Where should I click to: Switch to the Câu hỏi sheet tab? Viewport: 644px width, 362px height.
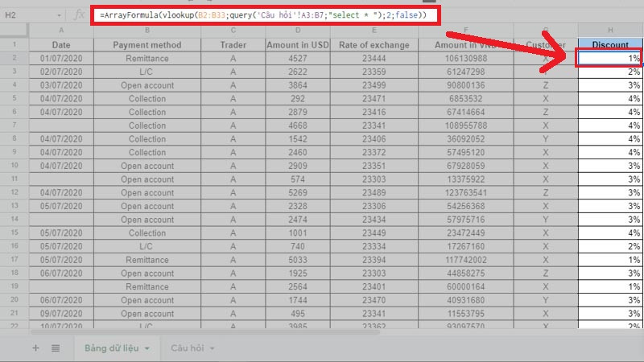[188, 348]
